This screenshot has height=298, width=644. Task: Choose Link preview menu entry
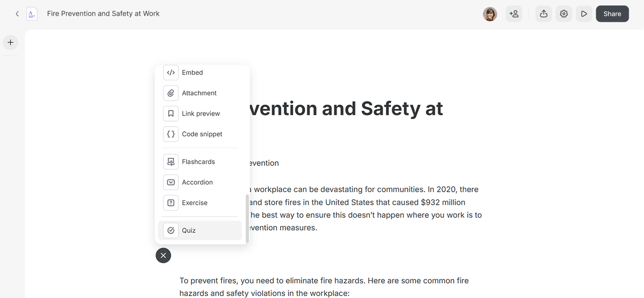(x=200, y=113)
